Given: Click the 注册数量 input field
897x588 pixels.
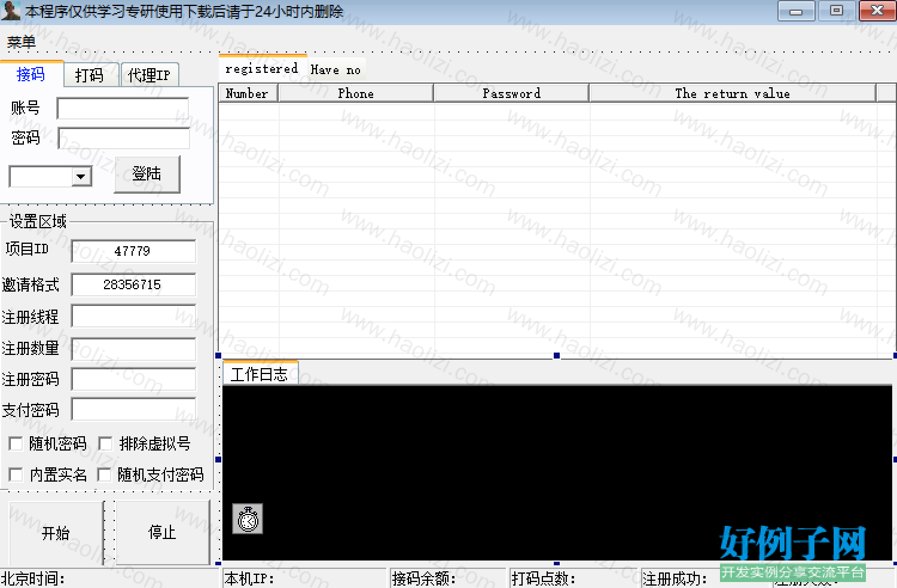Looking at the screenshot, I should coord(133,349).
